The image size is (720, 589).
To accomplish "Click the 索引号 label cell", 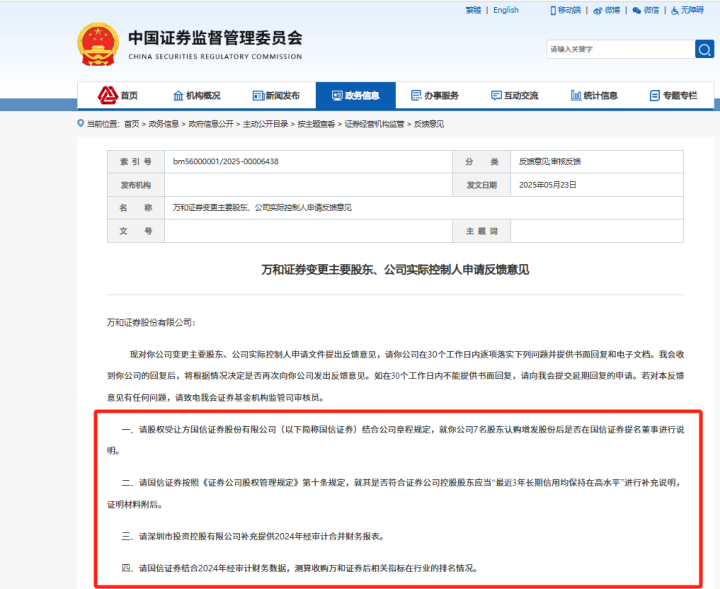I will [136, 162].
